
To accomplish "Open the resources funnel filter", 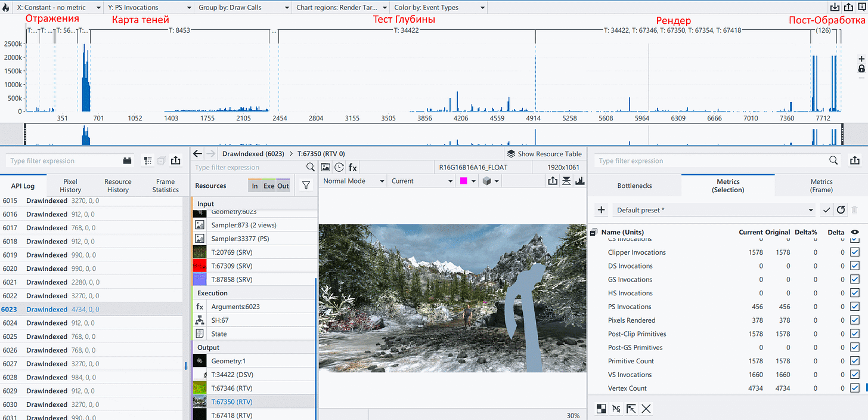I will (x=306, y=186).
